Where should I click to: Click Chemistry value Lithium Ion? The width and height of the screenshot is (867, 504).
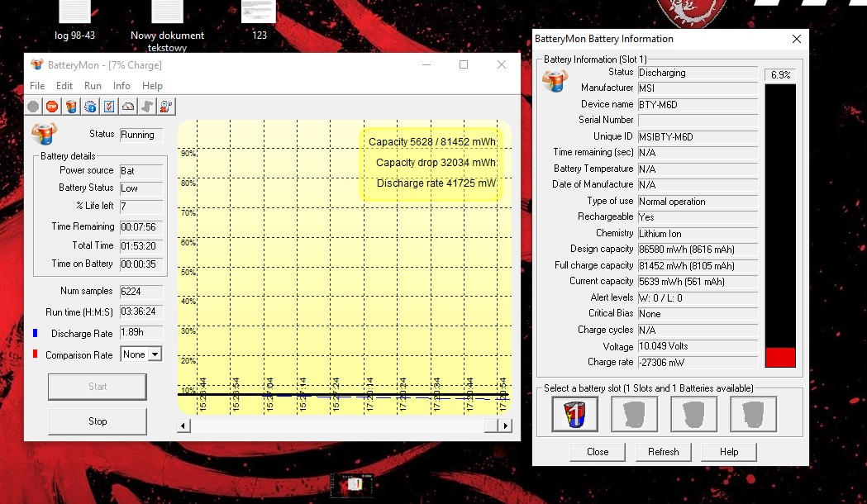[x=698, y=233]
